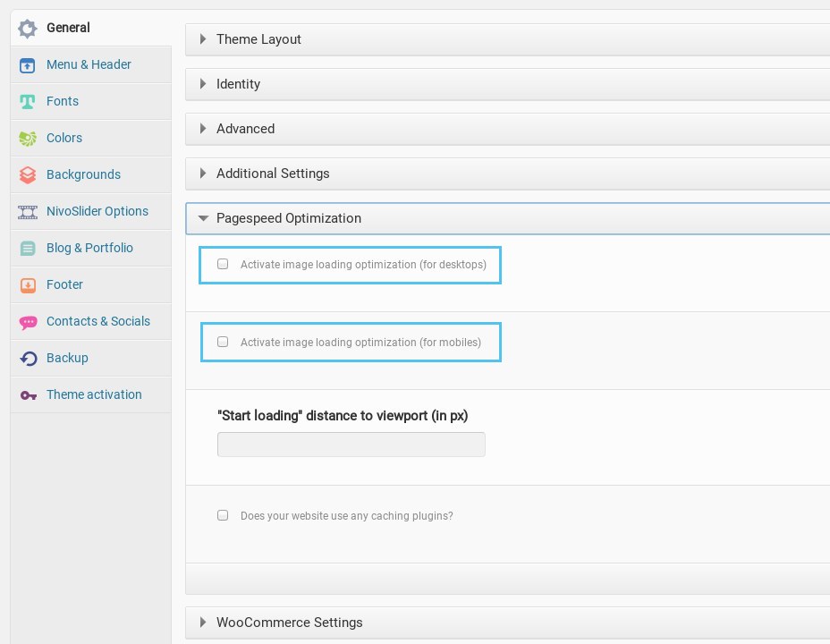Click Contacts & Socials speech bubble icon
The width and height of the screenshot is (830, 644).
tap(28, 322)
